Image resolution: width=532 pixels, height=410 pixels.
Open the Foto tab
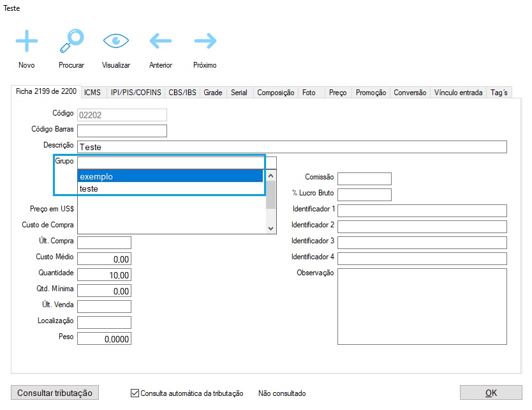309,93
